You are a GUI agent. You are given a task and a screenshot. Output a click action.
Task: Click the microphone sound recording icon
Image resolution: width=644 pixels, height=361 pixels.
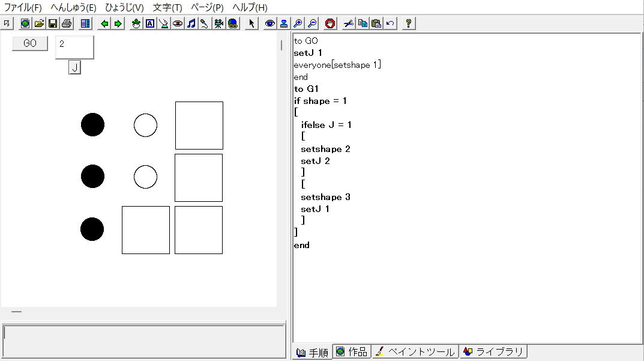click(204, 23)
